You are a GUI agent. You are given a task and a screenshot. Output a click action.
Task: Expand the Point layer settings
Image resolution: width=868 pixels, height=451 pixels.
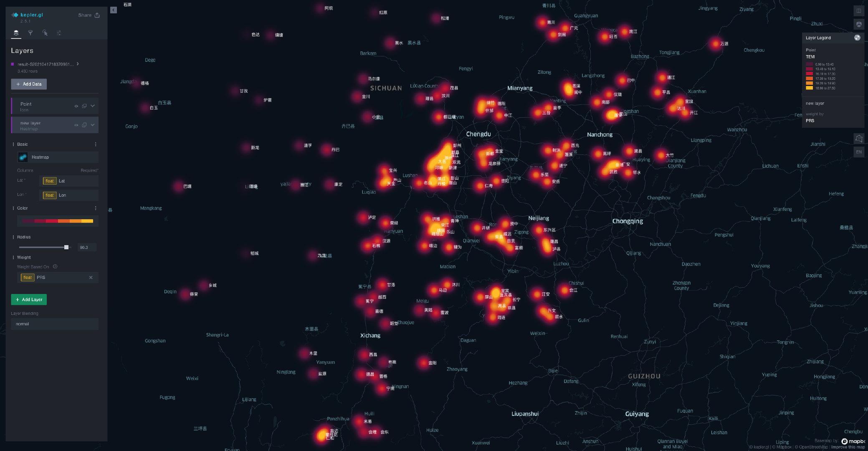(93, 106)
